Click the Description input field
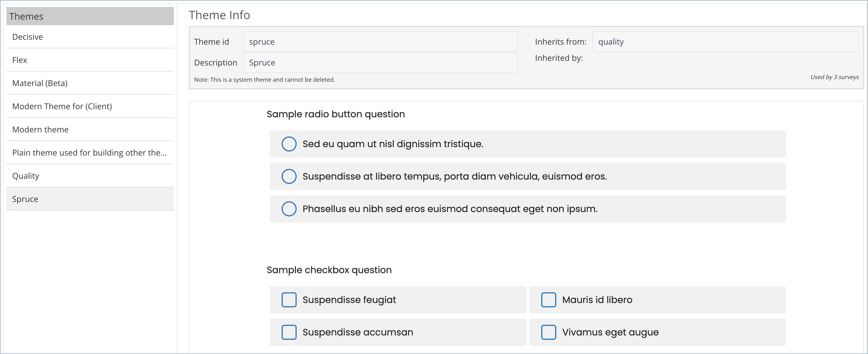The height and width of the screenshot is (354, 868). pos(380,63)
